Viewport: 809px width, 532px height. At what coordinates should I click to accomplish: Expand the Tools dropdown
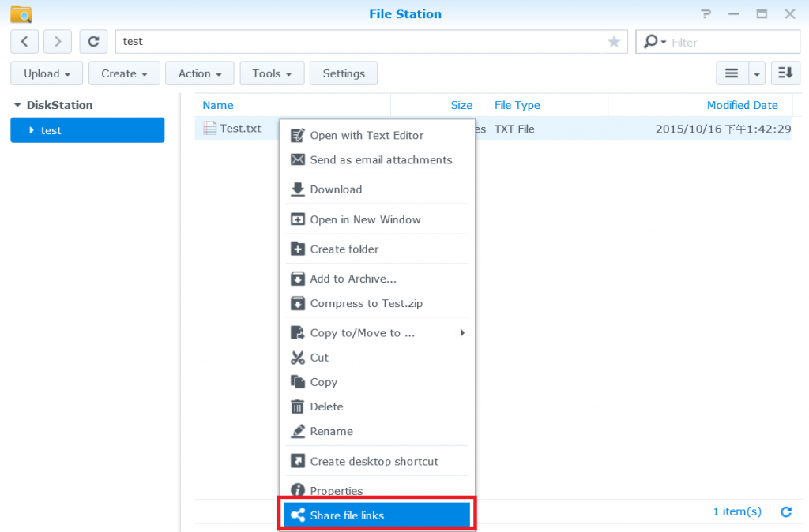click(x=272, y=73)
